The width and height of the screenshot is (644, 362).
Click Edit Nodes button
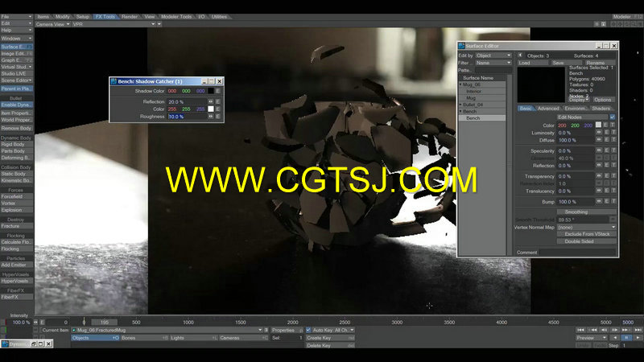click(582, 117)
